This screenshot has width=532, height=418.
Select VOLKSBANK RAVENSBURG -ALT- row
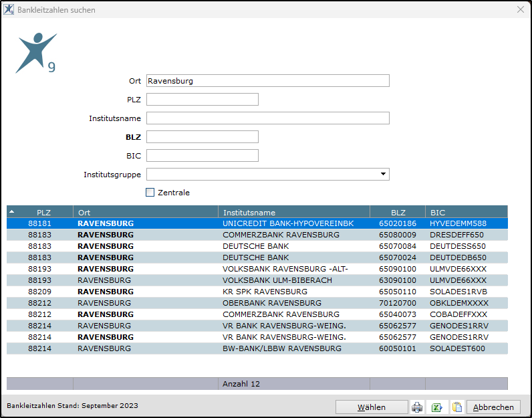click(257, 269)
